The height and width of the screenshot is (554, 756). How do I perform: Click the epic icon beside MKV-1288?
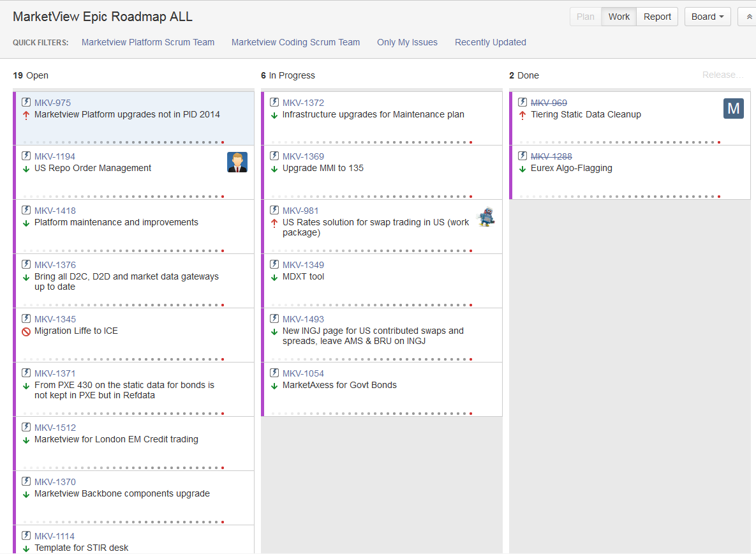[x=523, y=156]
